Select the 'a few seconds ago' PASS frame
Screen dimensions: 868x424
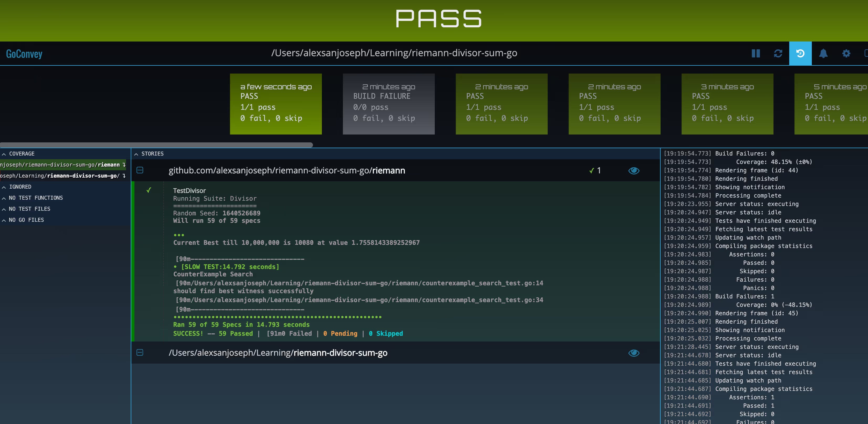[276, 104]
